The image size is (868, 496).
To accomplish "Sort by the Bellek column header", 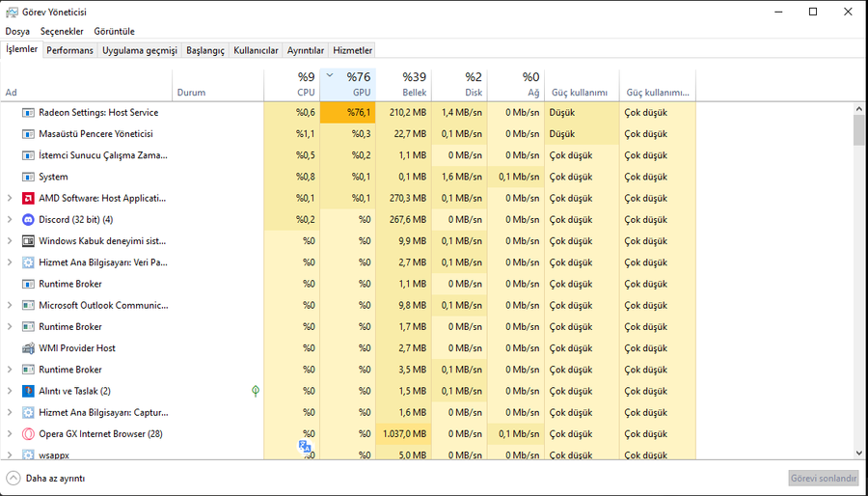I will (x=403, y=85).
